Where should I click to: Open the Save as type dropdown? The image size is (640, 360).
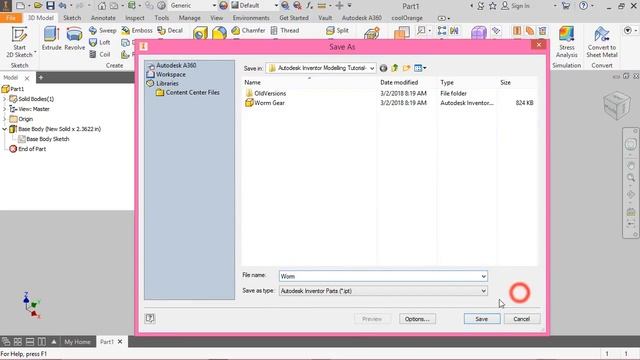pyautogui.click(x=483, y=291)
